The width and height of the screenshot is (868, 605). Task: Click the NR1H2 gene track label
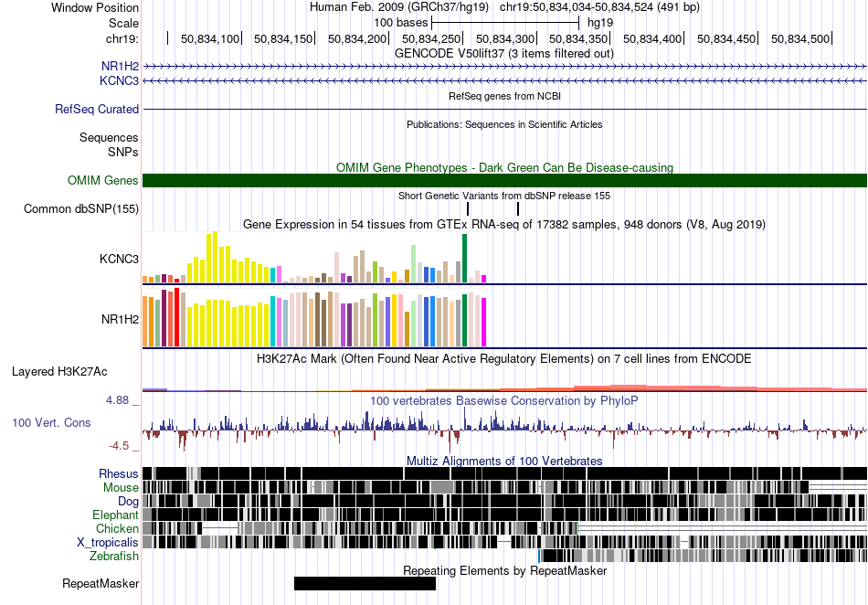pos(120,67)
